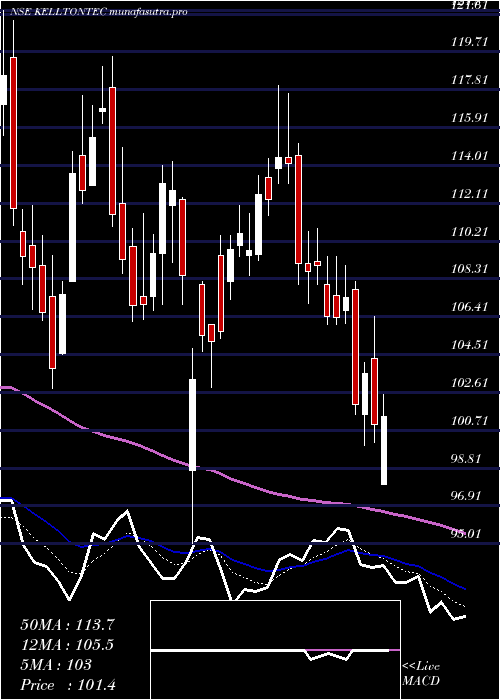Screen dimensions: 500x700
Task: Click the <<Live MACD label
Action: pyautogui.click(x=421, y=674)
